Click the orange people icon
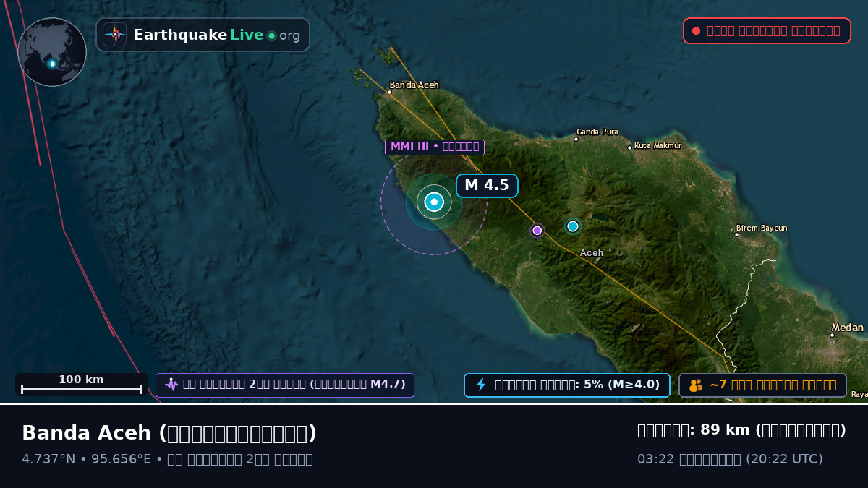Image resolution: width=868 pixels, height=488 pixels. click(x=696, y=385)
